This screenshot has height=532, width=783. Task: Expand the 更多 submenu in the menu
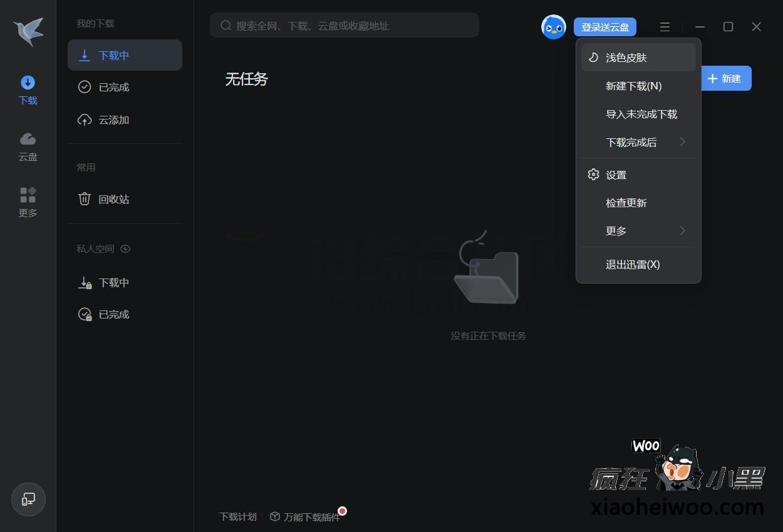pos(616,230)
